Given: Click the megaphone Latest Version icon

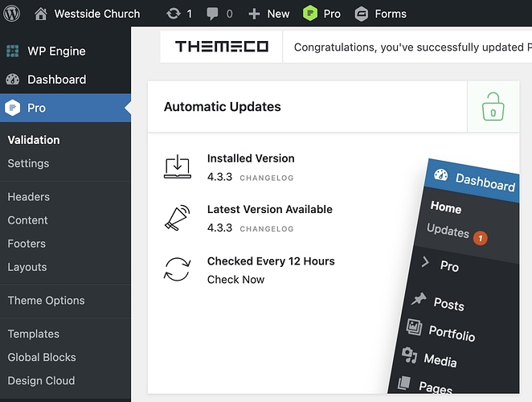Looking at the screenshot, I should click(x=178, y=218).
